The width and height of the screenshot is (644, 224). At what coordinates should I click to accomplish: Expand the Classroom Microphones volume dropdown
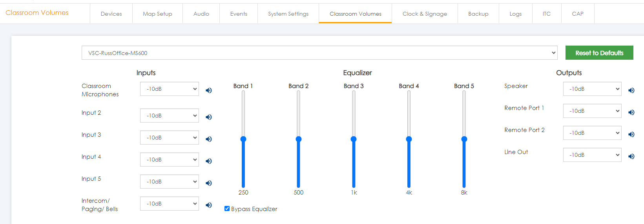[x=169, y=89]
